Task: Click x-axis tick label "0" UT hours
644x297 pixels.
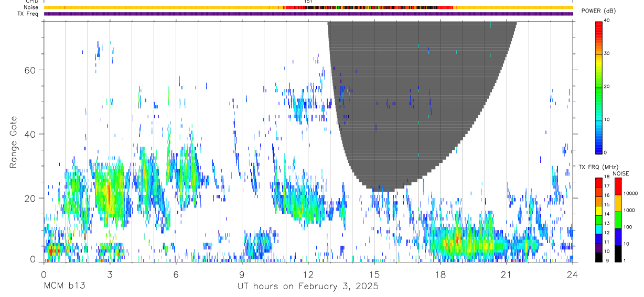Action: (x=44, y=274)
